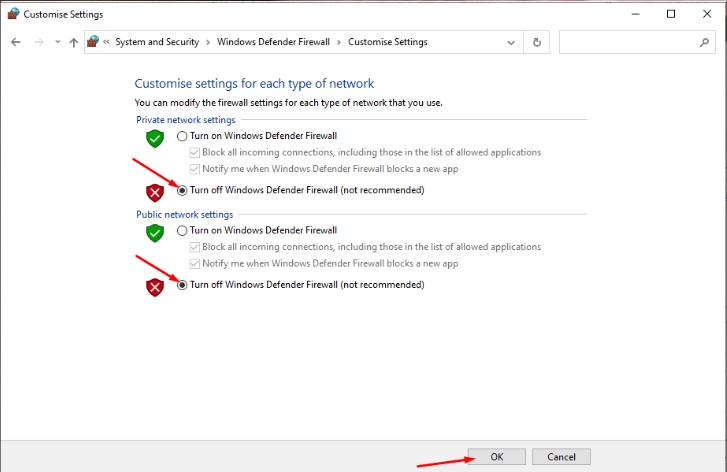Click the firewall icon in address bar
This screenshot has height=472, width=727.
coord(93,42)
